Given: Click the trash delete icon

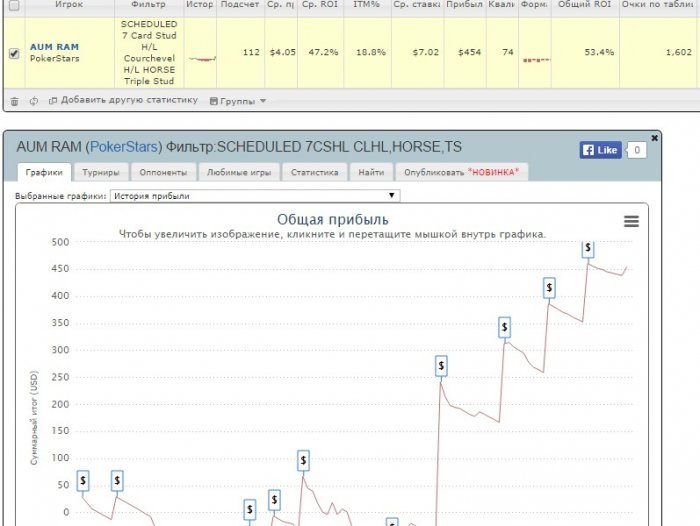Looking at the screenshot, I should pos(14,101).
